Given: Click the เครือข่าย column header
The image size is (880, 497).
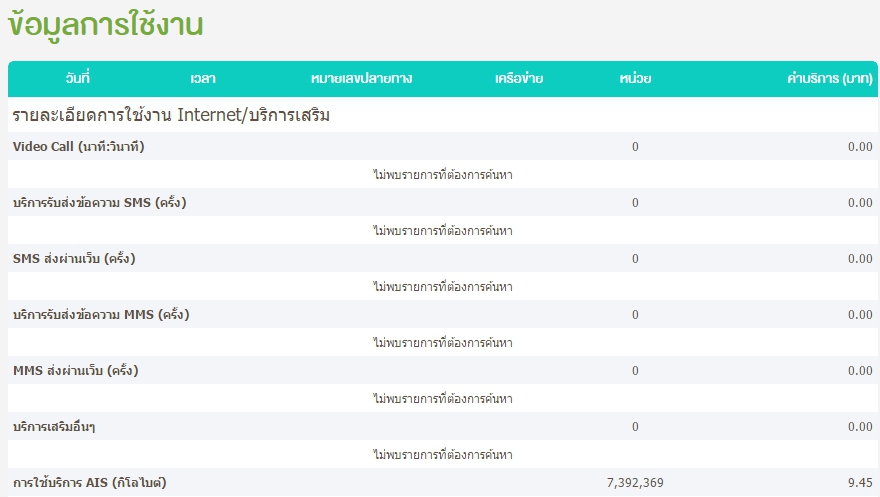Looking at the screenshot, I should [519, 78].
